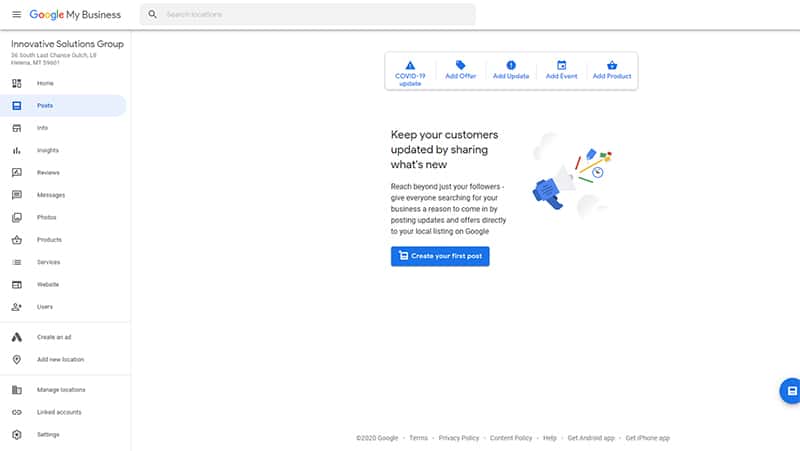Click the Settings gear icon
The image size is (800, 451).
pos(17,435)
